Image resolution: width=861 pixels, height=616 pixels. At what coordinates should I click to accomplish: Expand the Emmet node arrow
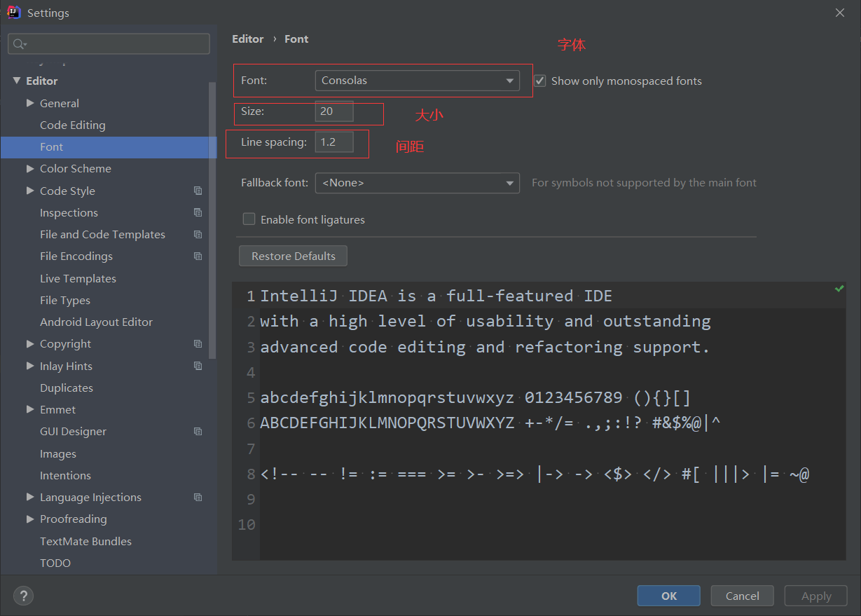coord(30,409)
